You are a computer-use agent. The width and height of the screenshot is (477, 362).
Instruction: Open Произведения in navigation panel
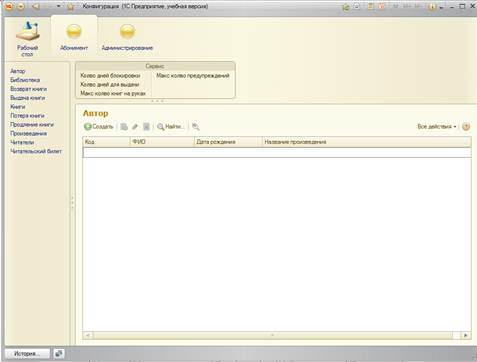(x=29, y=133)
